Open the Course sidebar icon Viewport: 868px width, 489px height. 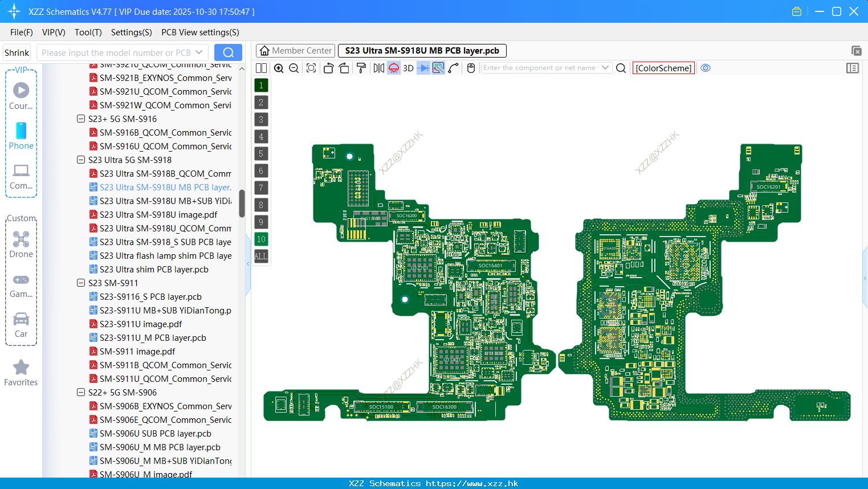pyautogui.click(x=21, y=96)
